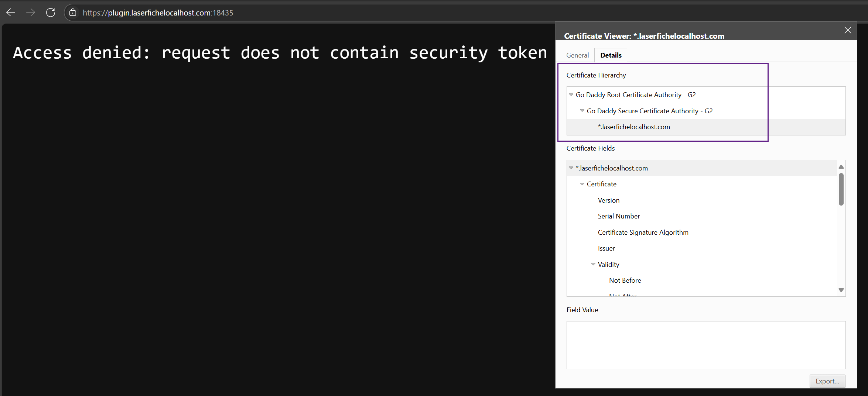
Task: Select Go Daddy Root Certificate Authority - G2
Action: click(x=636, y=95)
